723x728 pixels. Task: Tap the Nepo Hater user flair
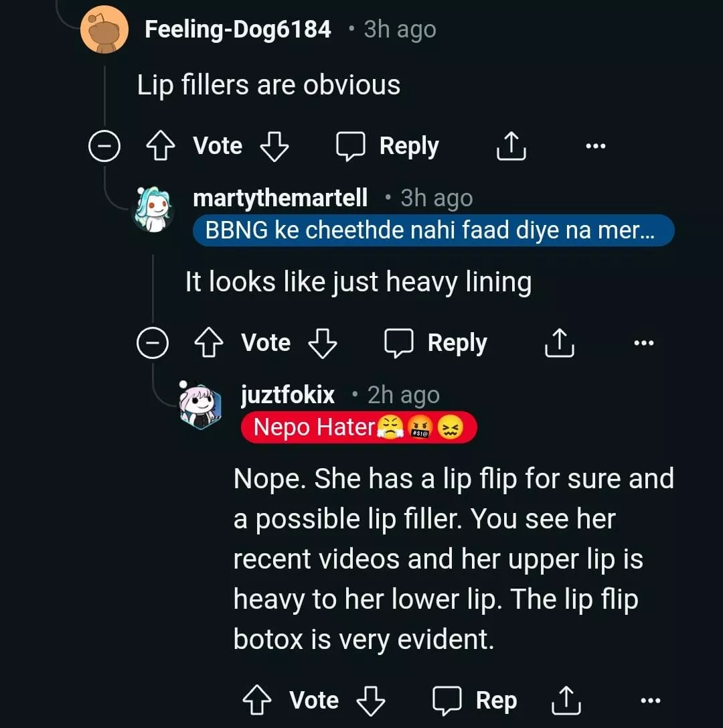pyautogui.click(x=358, y=427)
